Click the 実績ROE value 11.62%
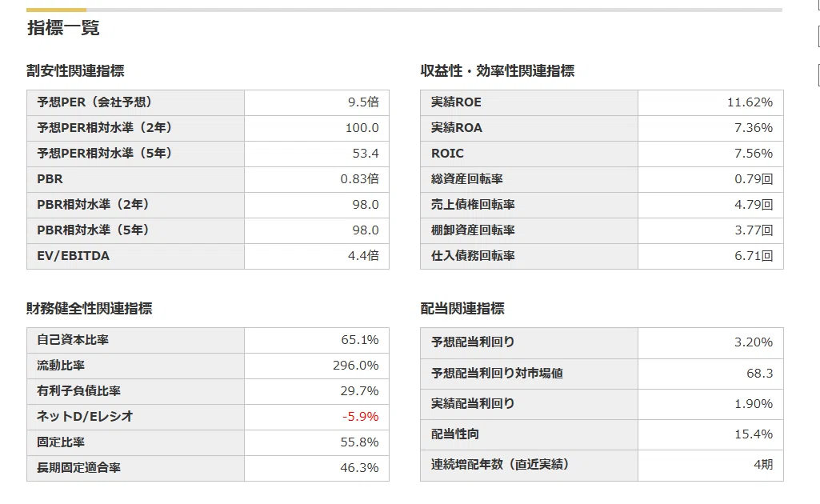The width and height of the screenshot is (820, 504). tap(750, 102)
